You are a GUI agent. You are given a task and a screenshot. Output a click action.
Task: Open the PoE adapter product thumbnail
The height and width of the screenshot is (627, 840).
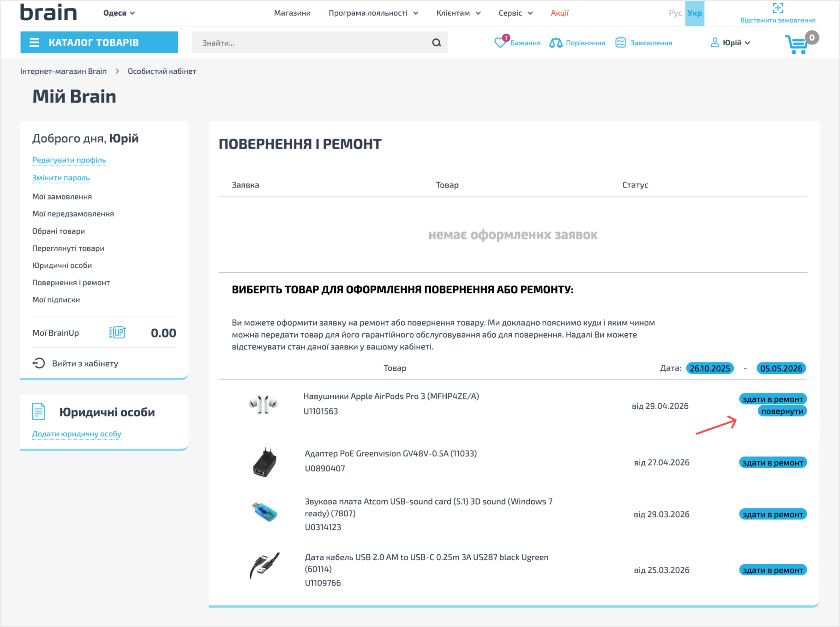265,462
